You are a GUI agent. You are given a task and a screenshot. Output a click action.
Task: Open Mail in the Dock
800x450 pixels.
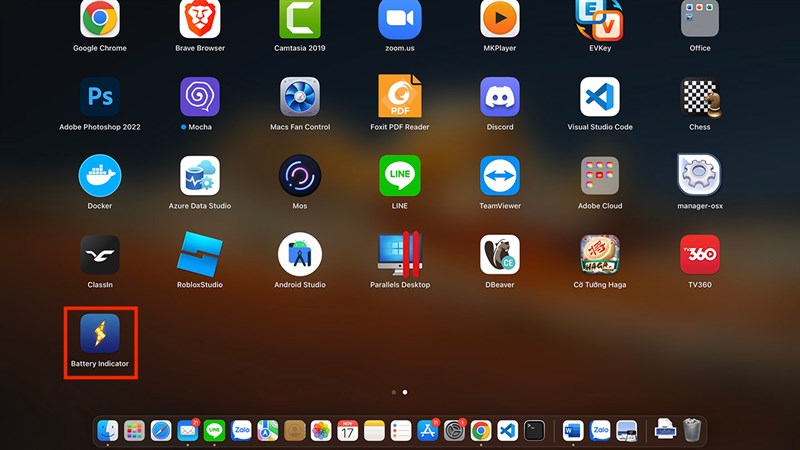click(x=187, y=431)
